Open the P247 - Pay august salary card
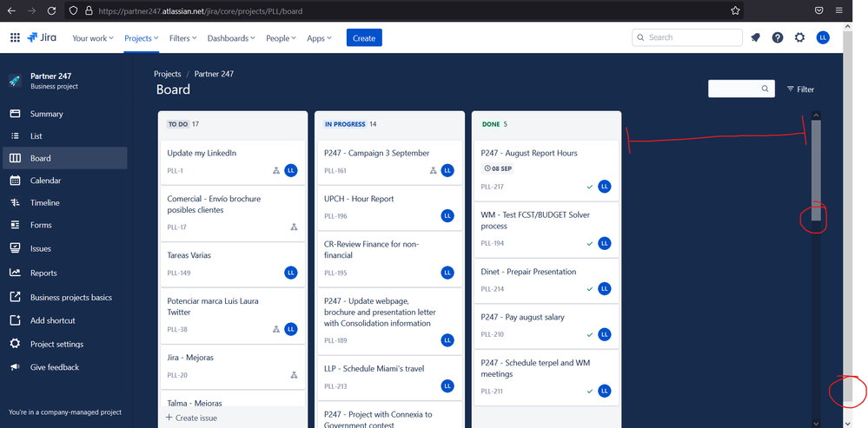868x428 pixels. coord(547,326)
